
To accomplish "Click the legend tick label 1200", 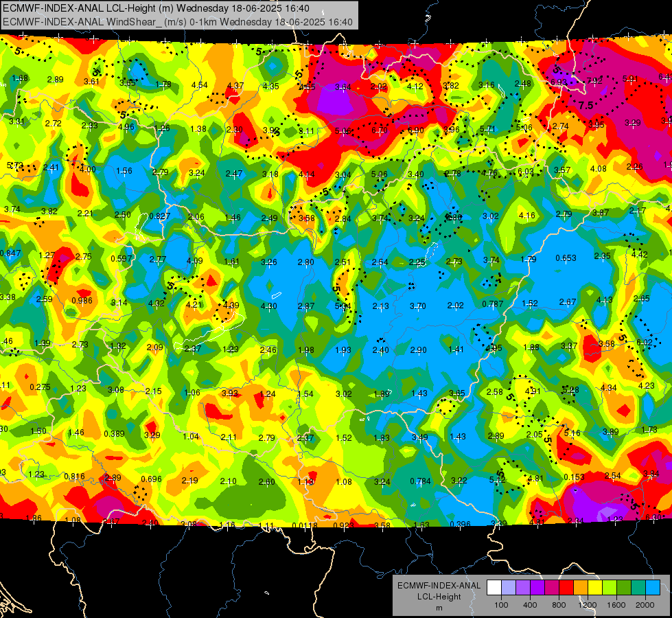I will click(x=587, y=605).
